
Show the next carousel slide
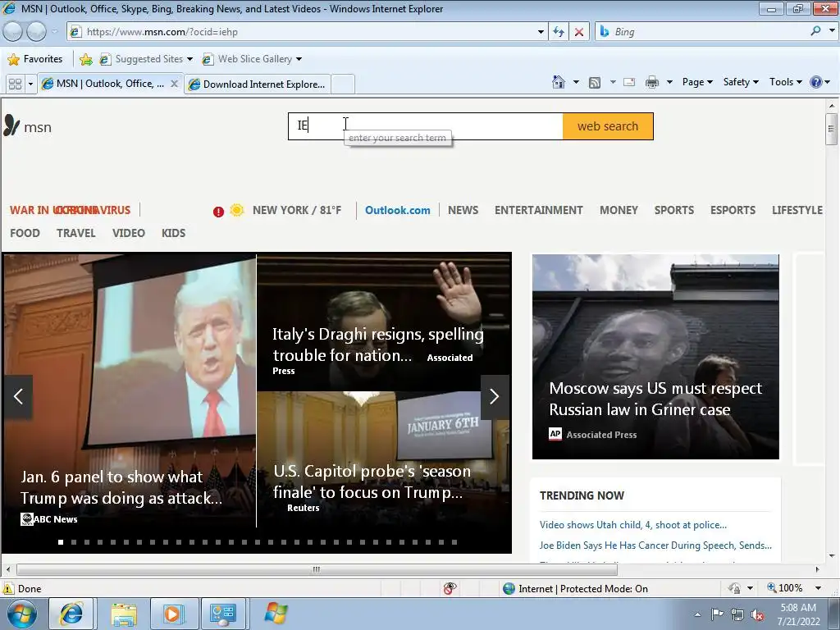pos(495,396)
